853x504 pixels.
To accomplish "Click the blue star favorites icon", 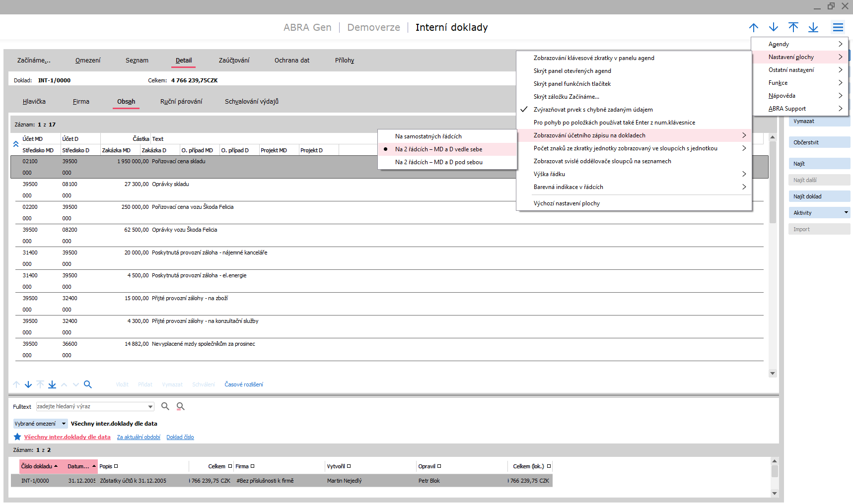I will (17, 437).
